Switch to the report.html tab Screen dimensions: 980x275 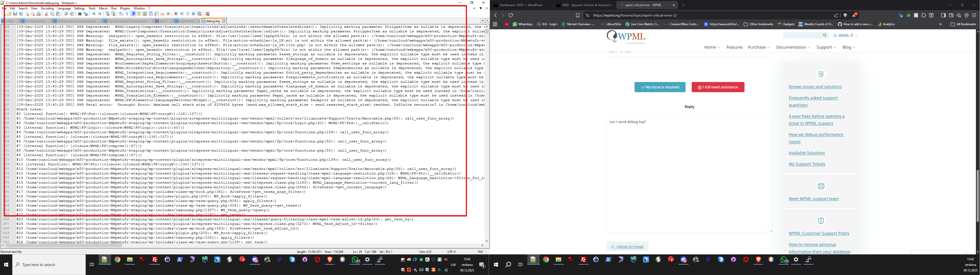tap(187, 21)
